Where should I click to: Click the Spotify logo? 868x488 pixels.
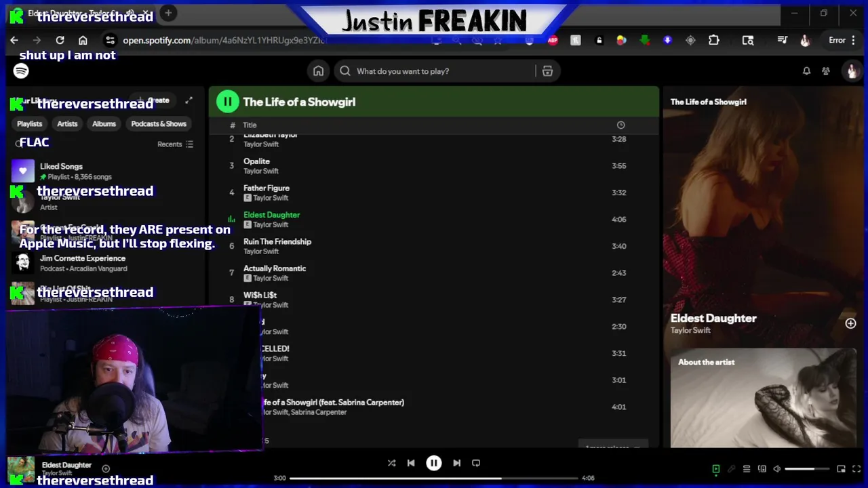21,71
